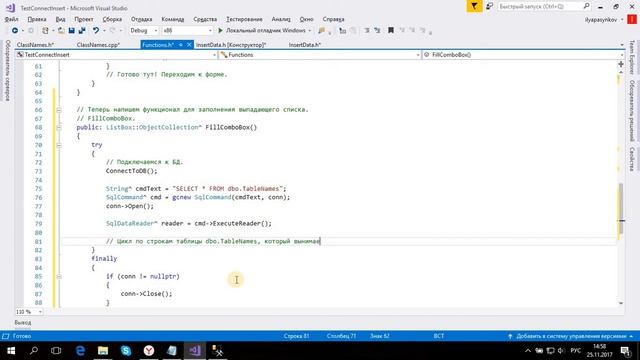Open the Проект menu
The height and width of the screenshot is (360, 640).
point(84,19)
